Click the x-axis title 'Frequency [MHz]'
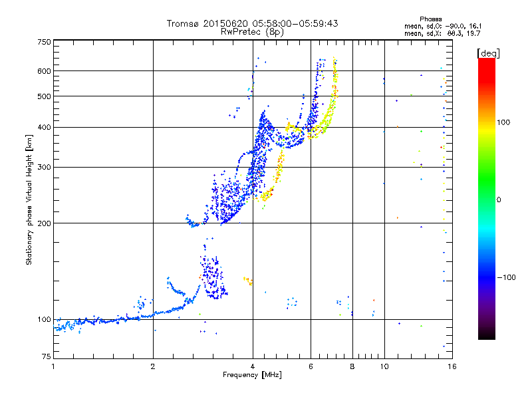This screenshot has width=532, height=399. click(x=252, y=375)
